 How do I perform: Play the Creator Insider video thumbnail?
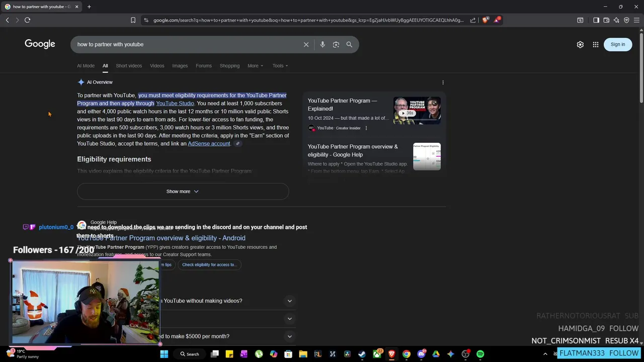click(x=417, y=111)
